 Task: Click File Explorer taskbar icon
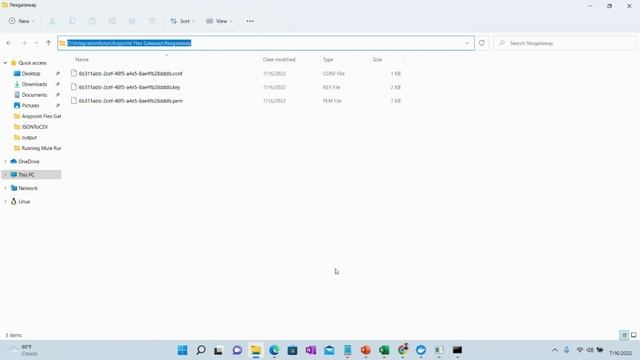256,350
